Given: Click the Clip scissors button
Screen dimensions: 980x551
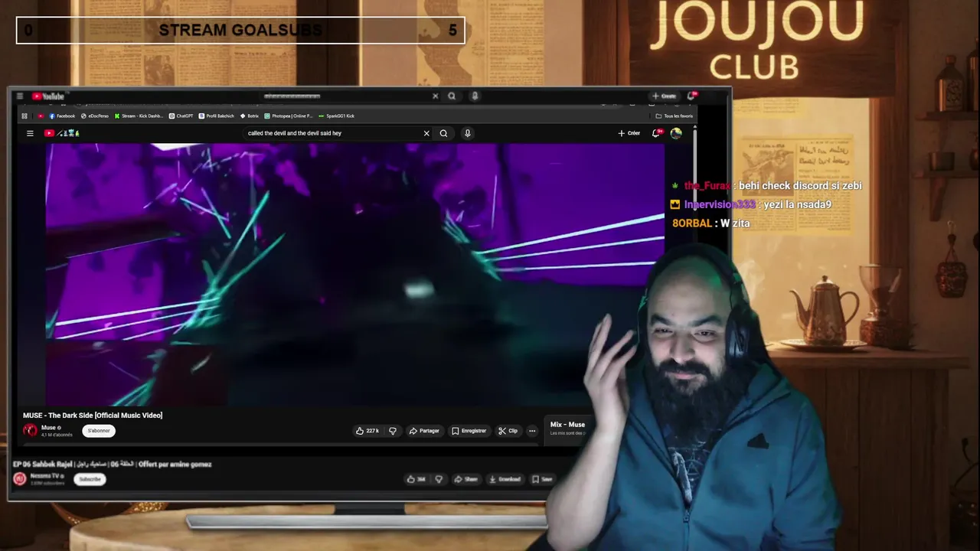Looking at the screenshot, I should [x=508, y=431].
